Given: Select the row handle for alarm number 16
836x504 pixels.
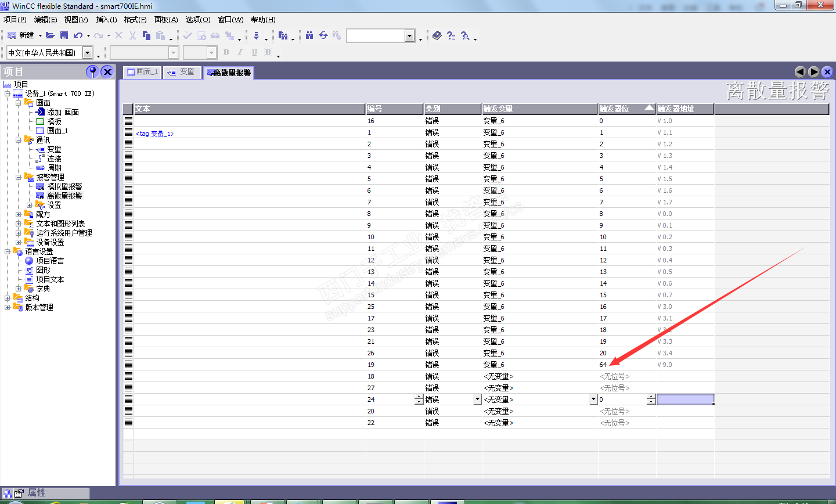Looking at the screenshot, I should [x=128, y=121].
